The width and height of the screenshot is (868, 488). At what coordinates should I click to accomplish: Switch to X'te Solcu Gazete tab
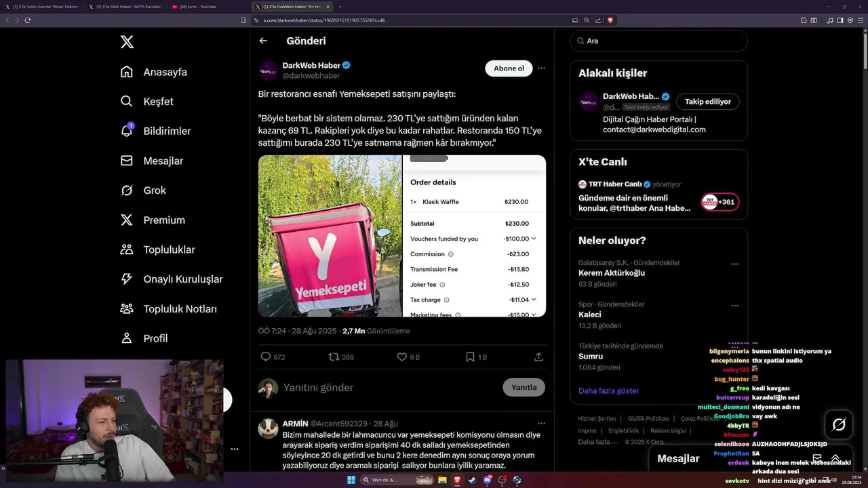(42, 7)
